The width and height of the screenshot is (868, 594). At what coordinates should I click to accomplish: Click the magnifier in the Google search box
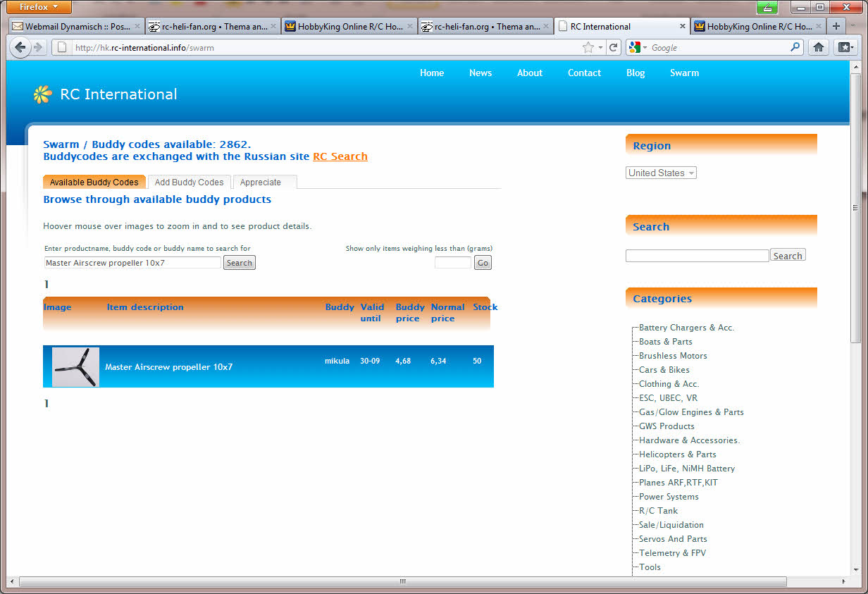point(795,47)
